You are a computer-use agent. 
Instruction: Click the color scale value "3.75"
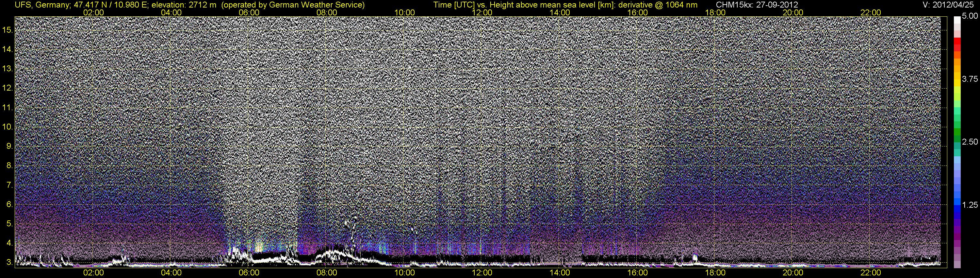(970, 79)
